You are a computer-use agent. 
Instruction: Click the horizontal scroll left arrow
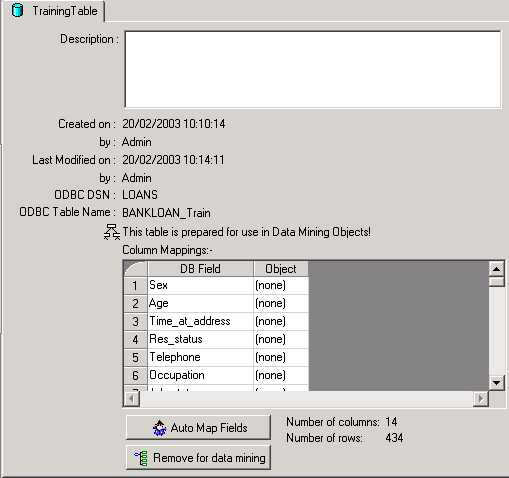tap(132, 398)
